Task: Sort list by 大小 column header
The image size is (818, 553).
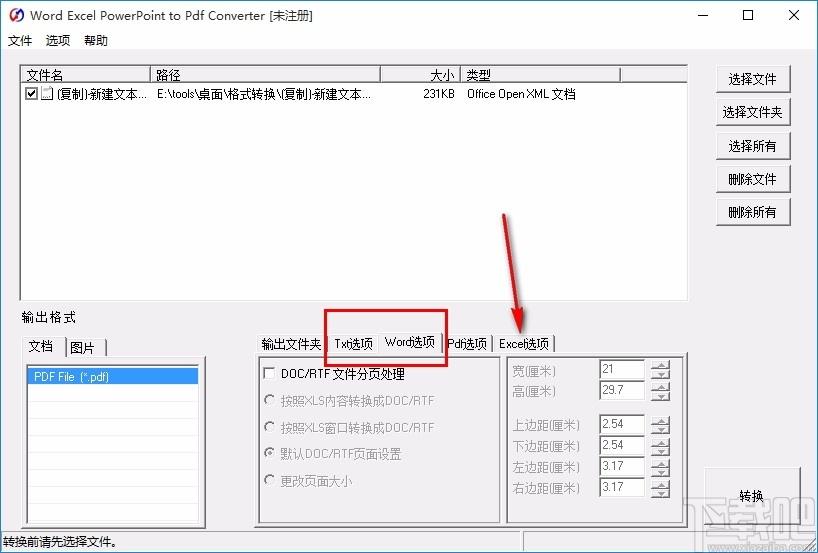Action: click(420, 75)
